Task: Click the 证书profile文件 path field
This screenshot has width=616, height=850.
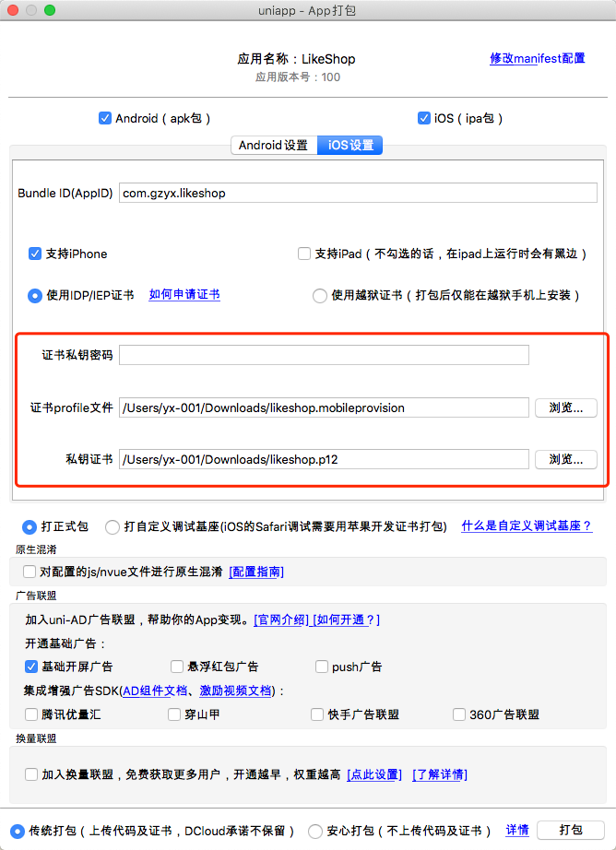Action: tap(324, 407)
